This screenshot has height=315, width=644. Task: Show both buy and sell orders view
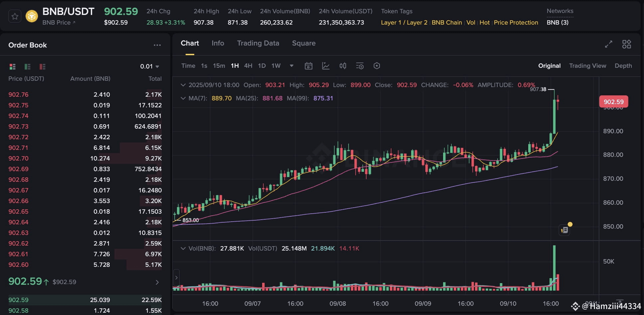[x=13, y=66]
